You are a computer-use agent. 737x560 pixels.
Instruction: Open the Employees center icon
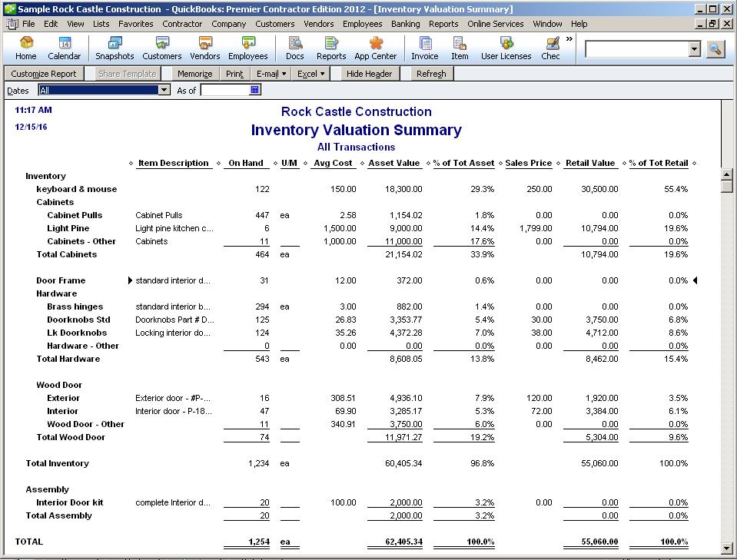pyautogui.click(x=247, y=48)
